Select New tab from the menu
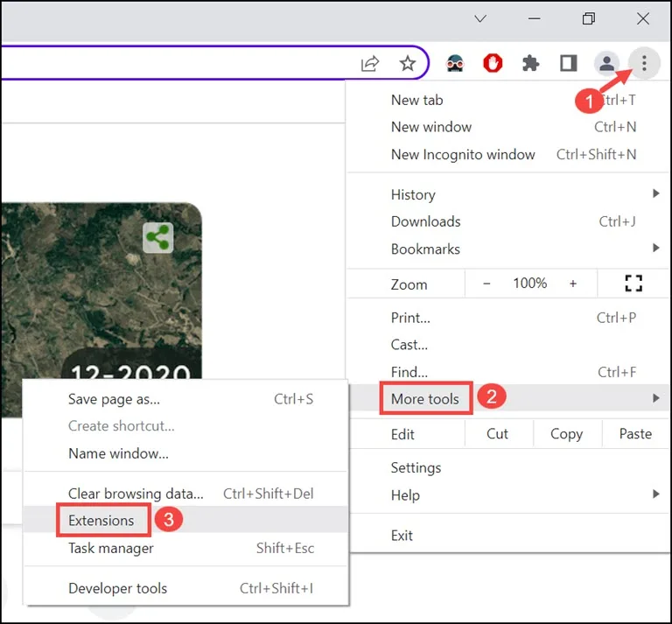 (507, 100)
